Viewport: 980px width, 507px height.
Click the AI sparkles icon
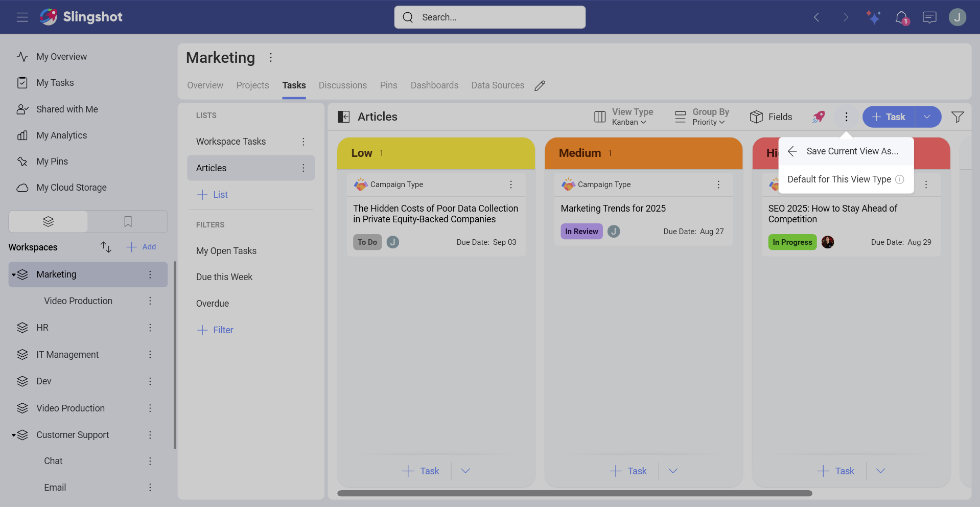(874, 17)
